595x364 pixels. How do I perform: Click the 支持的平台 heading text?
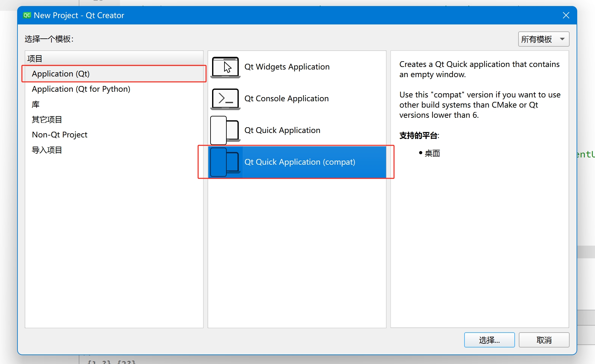[x=419, y=136]
